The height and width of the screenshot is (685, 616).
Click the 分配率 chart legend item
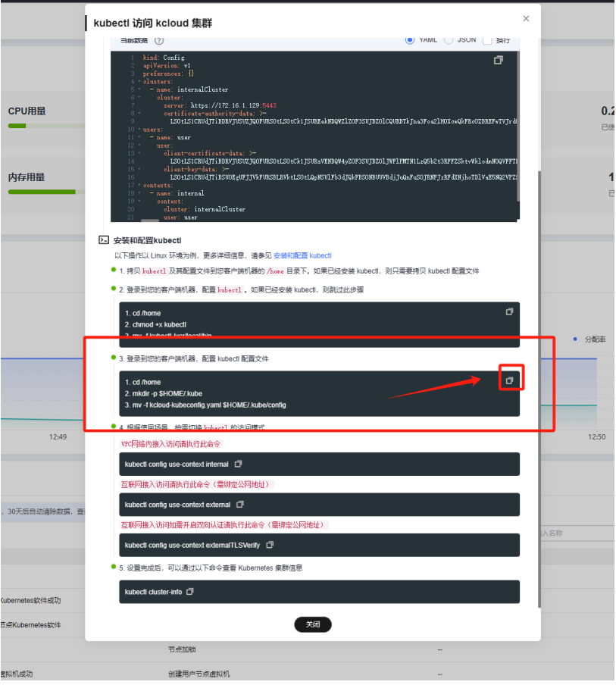[590, 340]
